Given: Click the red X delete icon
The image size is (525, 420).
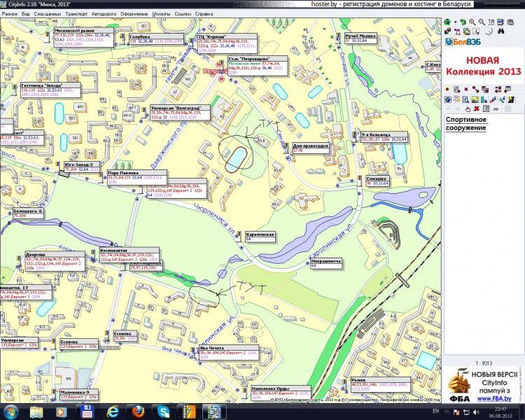Looking at the screenshot, I should click(476, 108).
